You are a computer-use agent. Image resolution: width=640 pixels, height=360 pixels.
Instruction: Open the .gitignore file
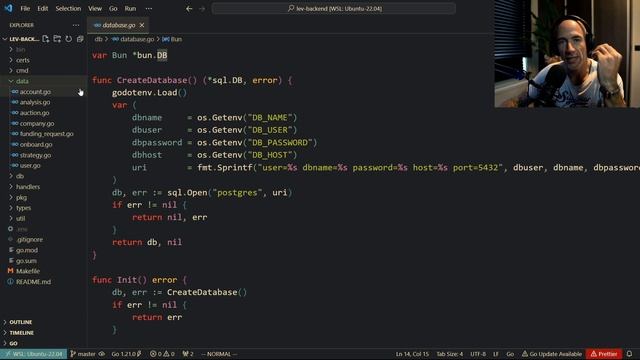tap(29, 240)
